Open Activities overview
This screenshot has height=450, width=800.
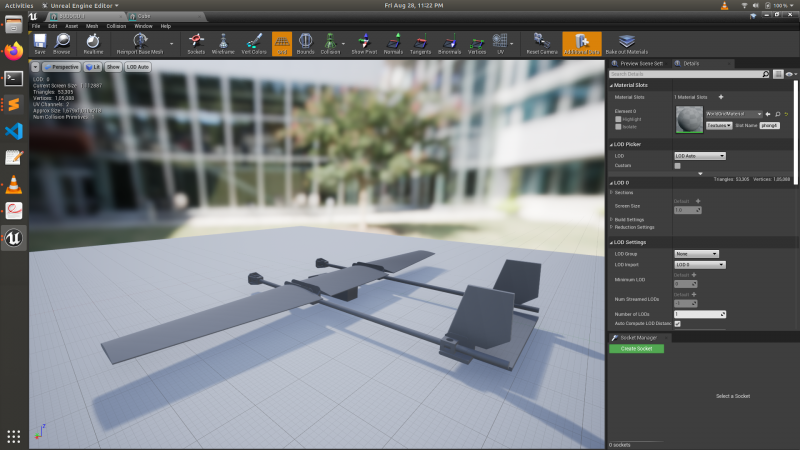pyautogui.click(x=19, y=6)
